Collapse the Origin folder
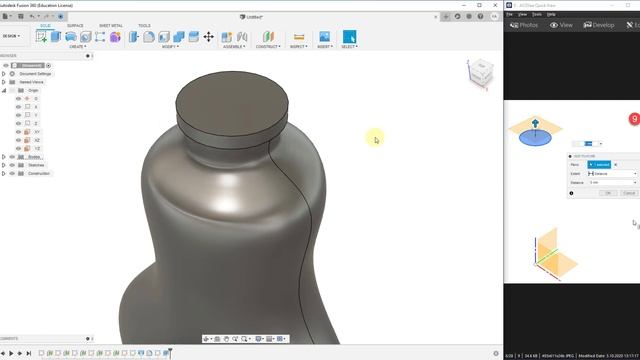The image size is (640, 360). [4, 90]
